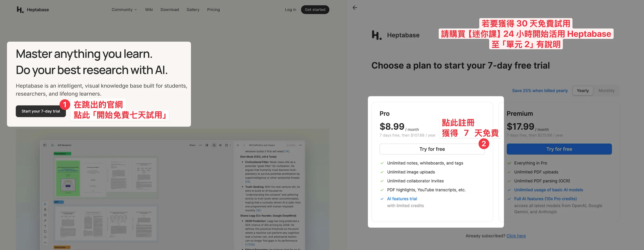Toggle the left sidebar panel icon

[45, 145]
